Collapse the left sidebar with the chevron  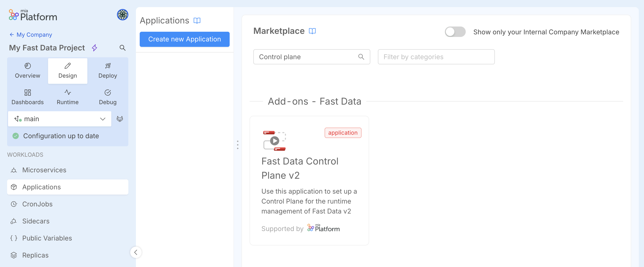coord(136,252)
